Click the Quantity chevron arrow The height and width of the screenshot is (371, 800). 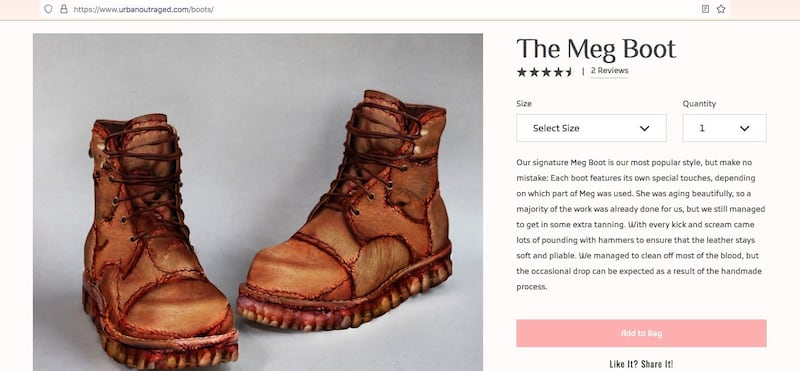click(x=744, y=128)
